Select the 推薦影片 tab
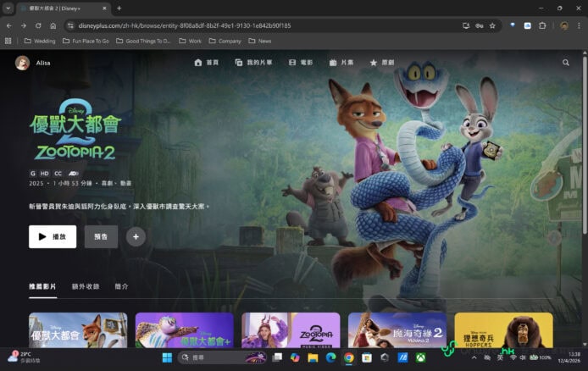 [x=42, y=286]
